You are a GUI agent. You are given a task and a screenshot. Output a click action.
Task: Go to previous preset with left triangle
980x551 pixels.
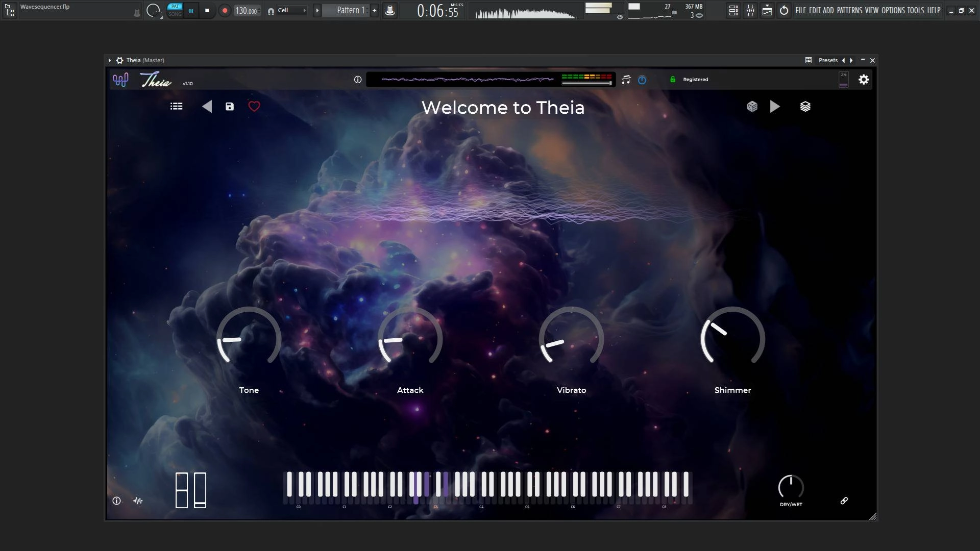pos(207,106)
